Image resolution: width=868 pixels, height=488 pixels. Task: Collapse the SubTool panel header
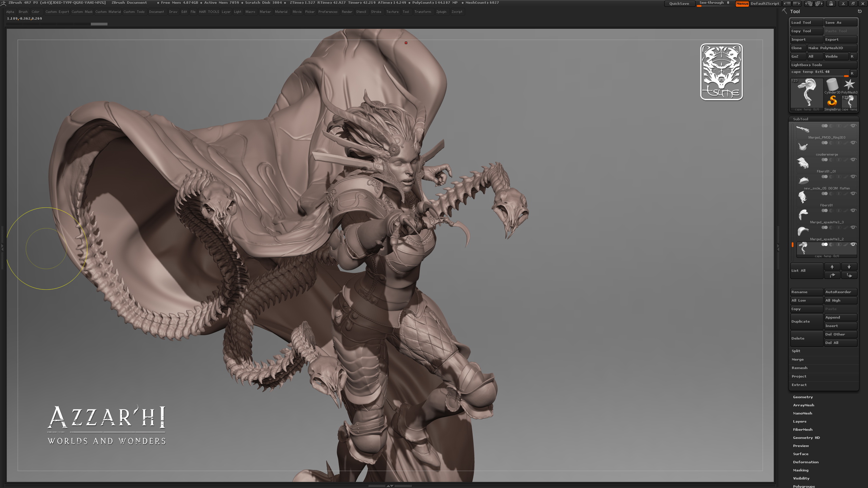(824, 119)
